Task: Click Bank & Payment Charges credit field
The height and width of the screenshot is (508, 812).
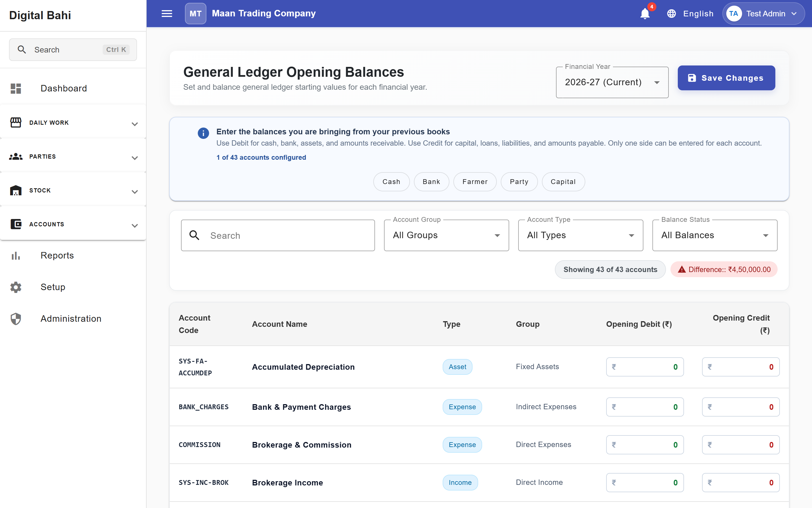Action: pyautogui.click(x=741, y=407)
